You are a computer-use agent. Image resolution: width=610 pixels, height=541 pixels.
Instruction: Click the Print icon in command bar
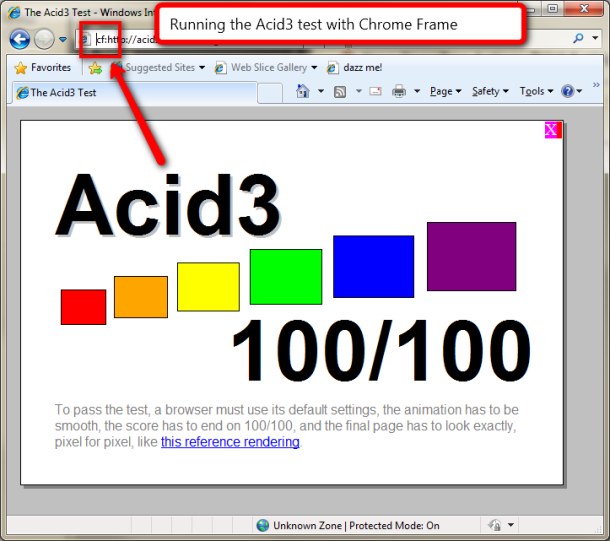[x=399, y=92]
